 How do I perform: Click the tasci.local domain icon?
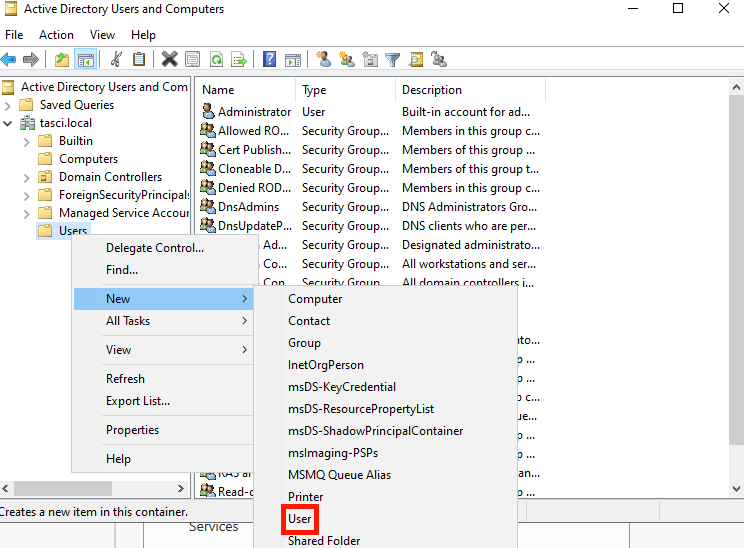point(28,123)
